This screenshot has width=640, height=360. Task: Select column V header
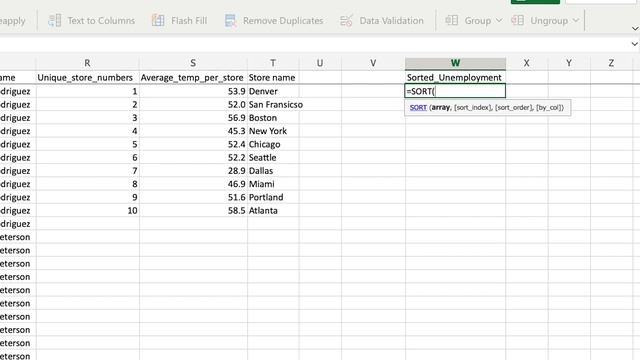(x=373, y=63)
